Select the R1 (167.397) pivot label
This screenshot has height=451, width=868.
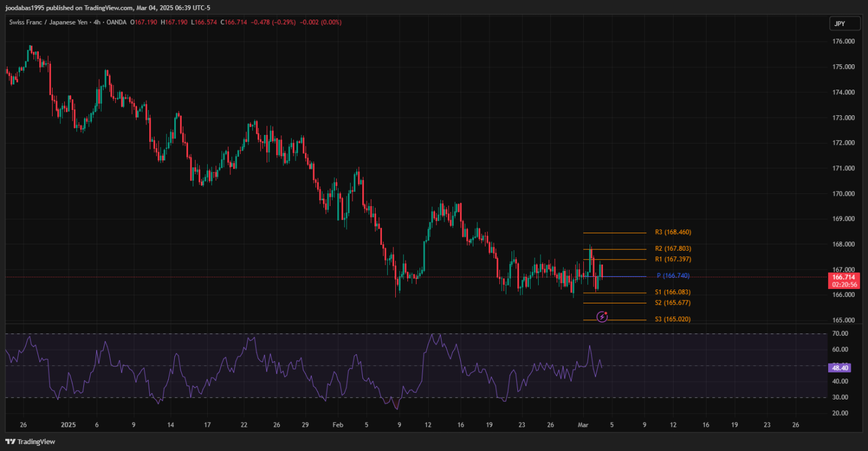point(673,259)
